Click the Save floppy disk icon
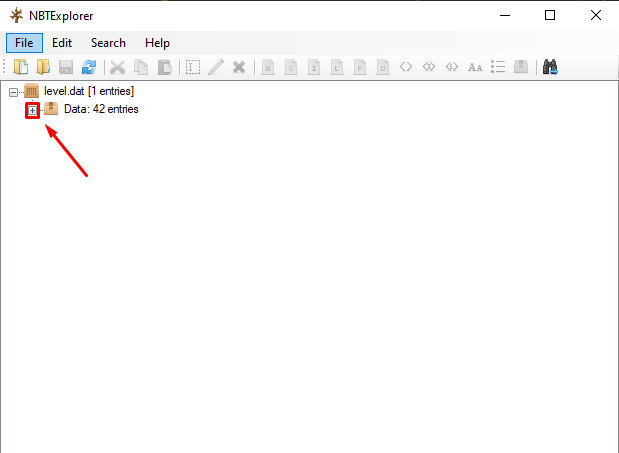The image size is (619, 453). click(66, 67)
